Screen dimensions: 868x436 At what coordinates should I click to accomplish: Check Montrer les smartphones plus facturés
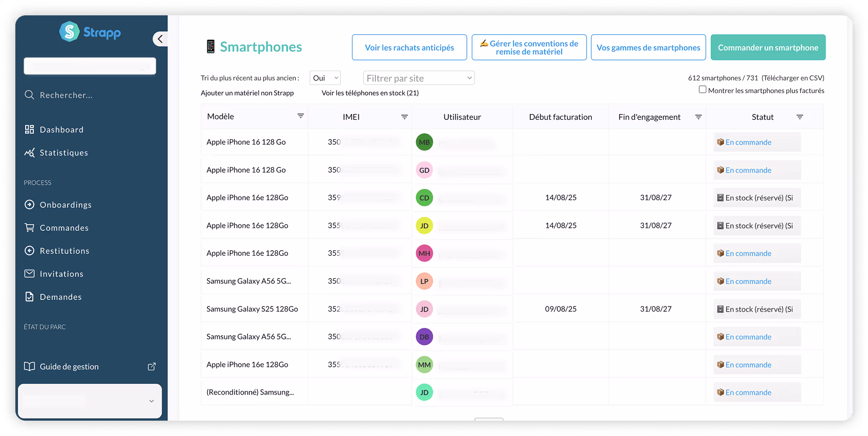tap(703, 90)
